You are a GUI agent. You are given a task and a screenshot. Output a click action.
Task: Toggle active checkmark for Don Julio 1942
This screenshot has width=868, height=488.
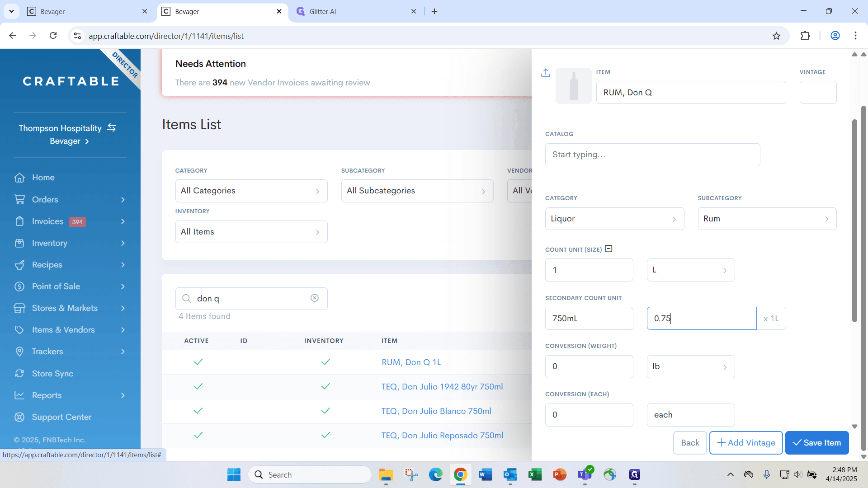point(198,386)
